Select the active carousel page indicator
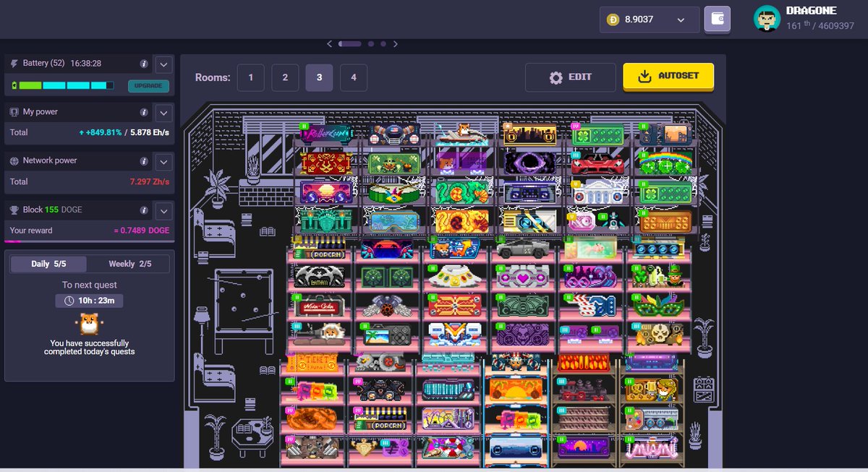This screenshot has width=868, height=472. pos(349,44)
